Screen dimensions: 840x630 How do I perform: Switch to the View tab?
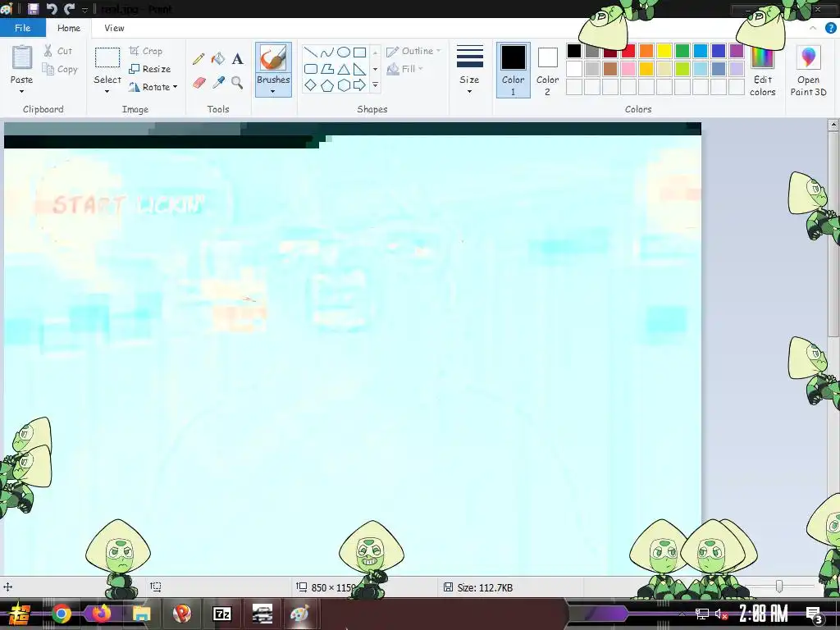(x=114, y=28)
